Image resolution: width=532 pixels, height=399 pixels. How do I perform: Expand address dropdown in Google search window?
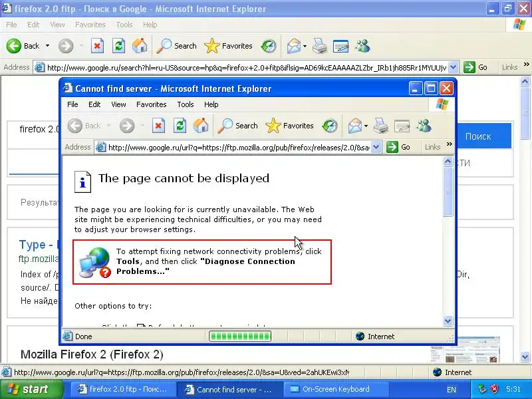454,67
